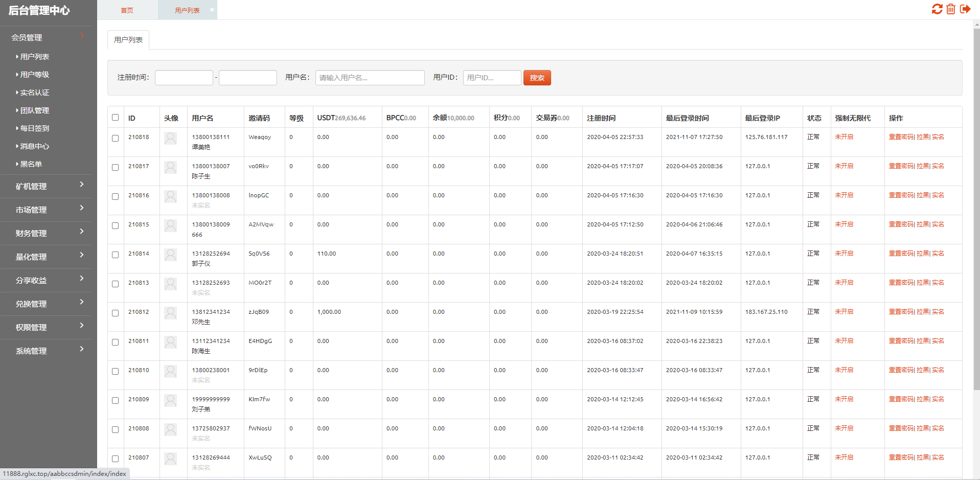Click the refresh icon in top-right corner

click(937, 9)
